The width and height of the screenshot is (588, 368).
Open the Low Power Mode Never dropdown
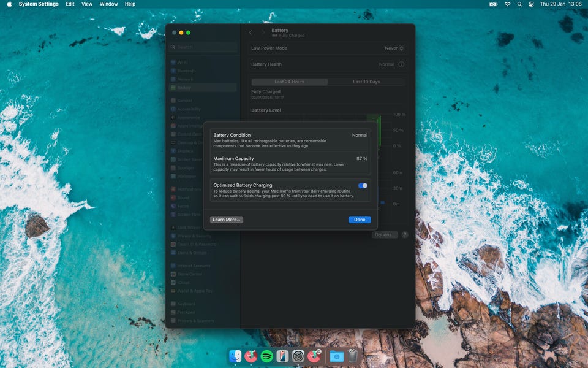click(394, 48)
